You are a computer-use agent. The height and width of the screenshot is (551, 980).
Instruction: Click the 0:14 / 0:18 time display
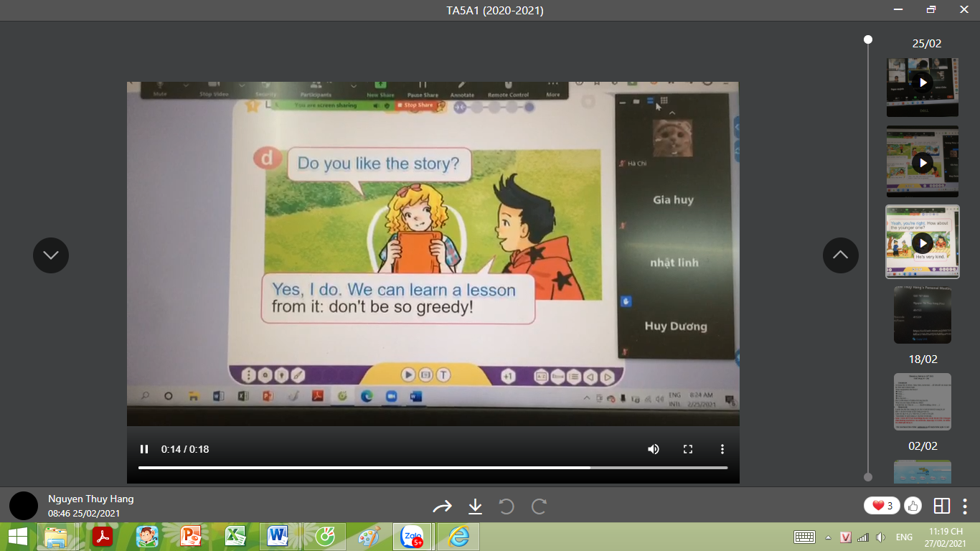point(185,449)
